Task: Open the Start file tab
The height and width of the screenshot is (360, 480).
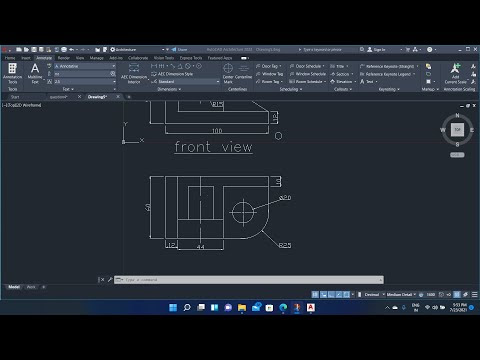Action: [15, 97]
